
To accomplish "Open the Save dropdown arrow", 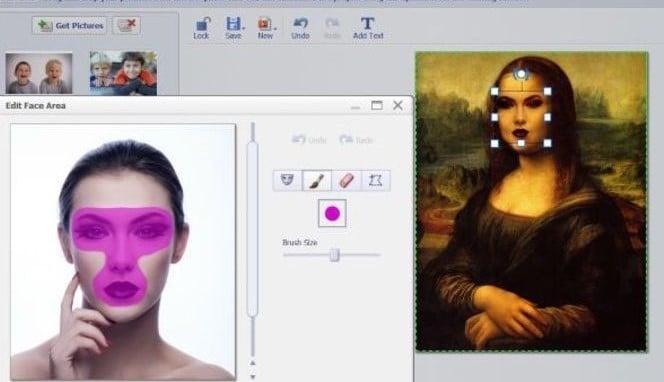I will 243,28.
